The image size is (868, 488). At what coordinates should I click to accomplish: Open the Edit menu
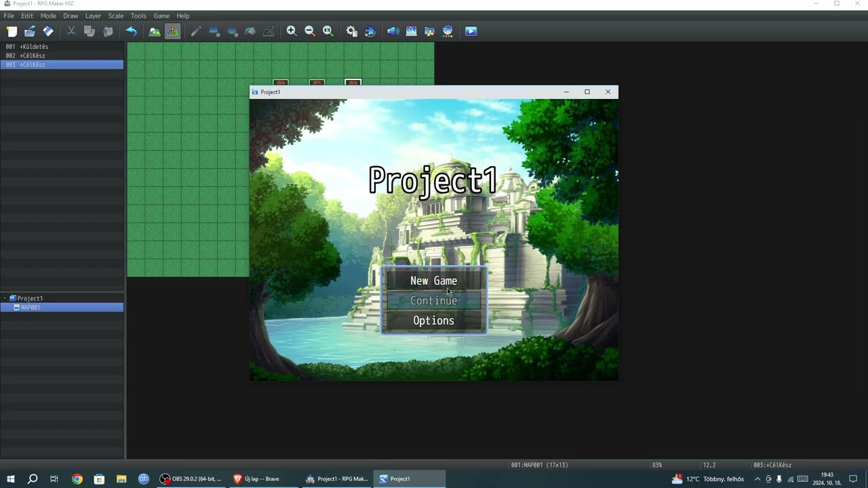tap(27, 16)
